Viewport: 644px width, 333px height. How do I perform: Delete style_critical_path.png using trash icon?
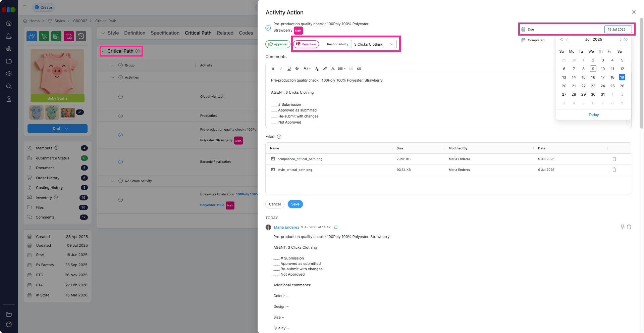click(x=614, y=170)
